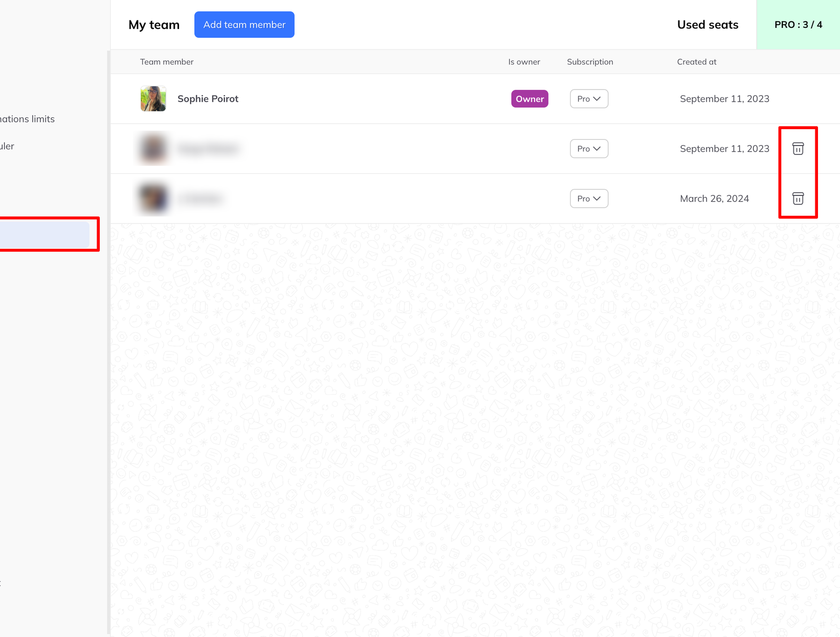Click blurred avatar of member created September 11, 2023
Image resolution: width=840 pixels, height=637 pixels.
pyautogui.click(x=153, y=149)
